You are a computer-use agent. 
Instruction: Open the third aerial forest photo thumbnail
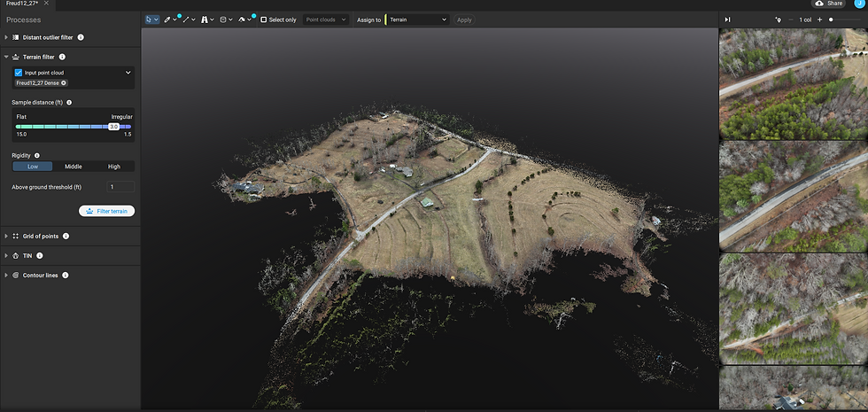(x=794, y=308)
